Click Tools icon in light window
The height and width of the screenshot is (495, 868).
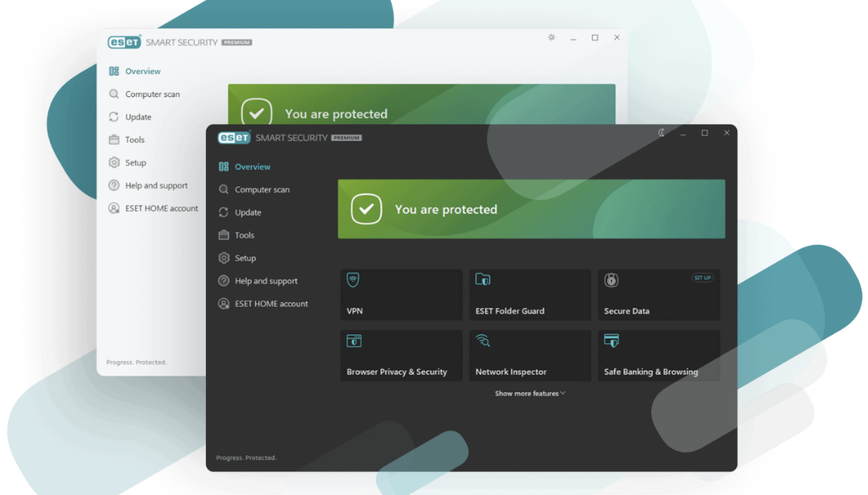coord(114,140)
